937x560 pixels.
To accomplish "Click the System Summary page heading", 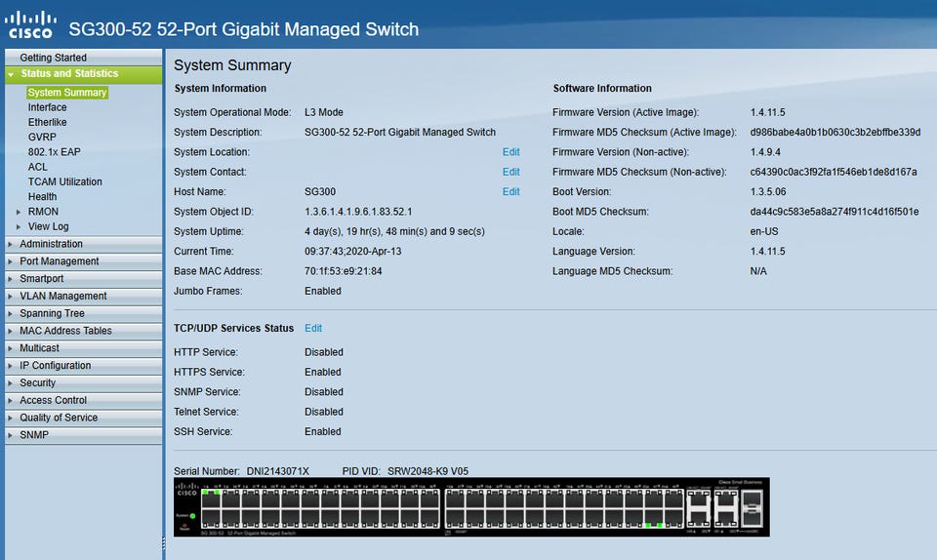I will 232,65.
